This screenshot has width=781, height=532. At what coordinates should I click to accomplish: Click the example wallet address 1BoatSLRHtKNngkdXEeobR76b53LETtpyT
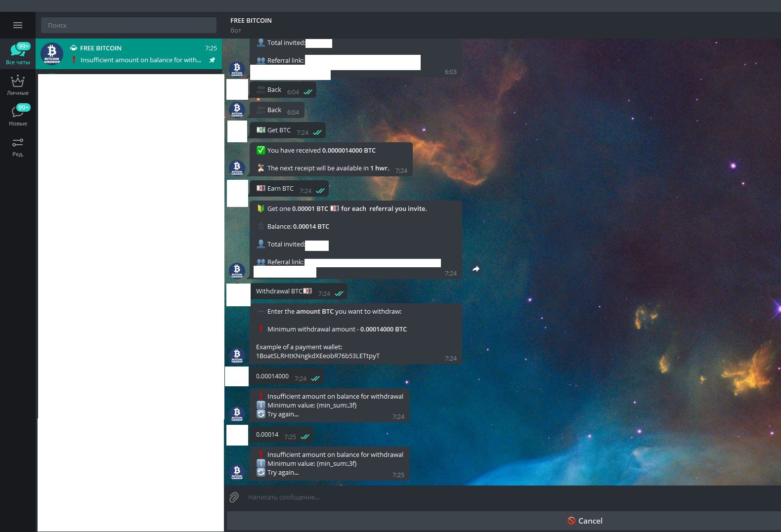[318, 356]
